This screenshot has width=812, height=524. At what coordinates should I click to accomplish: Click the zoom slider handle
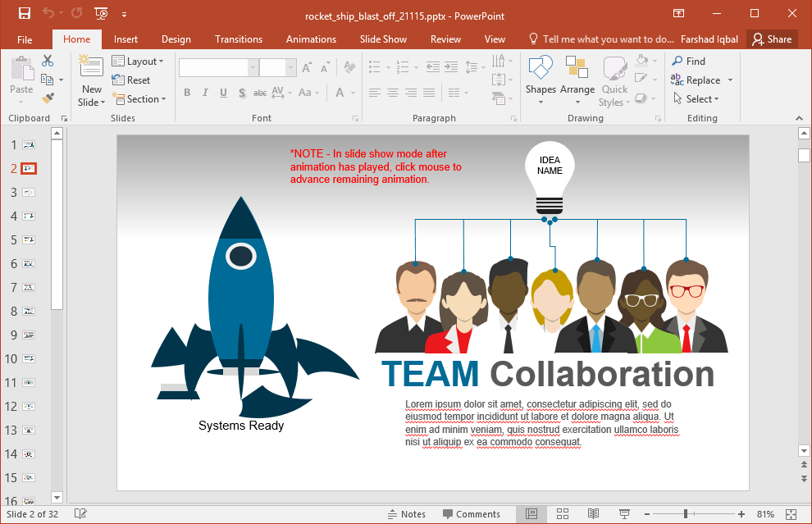685,514
